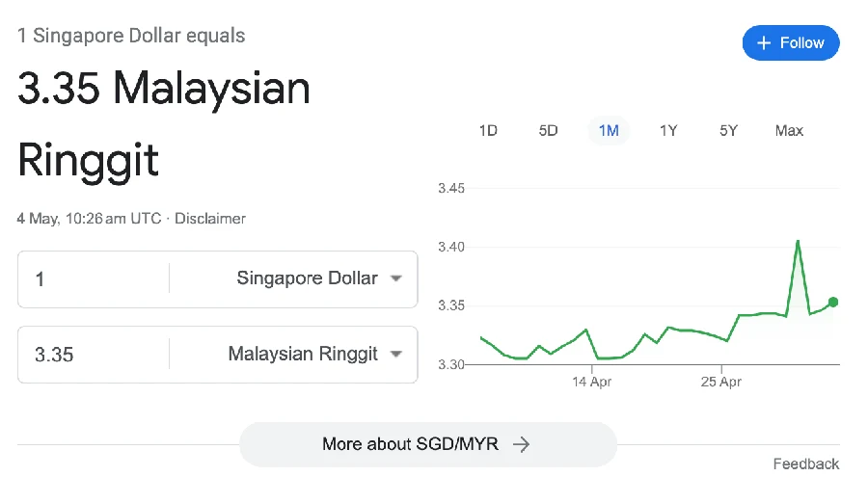868x503 pixels.
Task: View the 5Y chart range
Action: tap(728, 131)
